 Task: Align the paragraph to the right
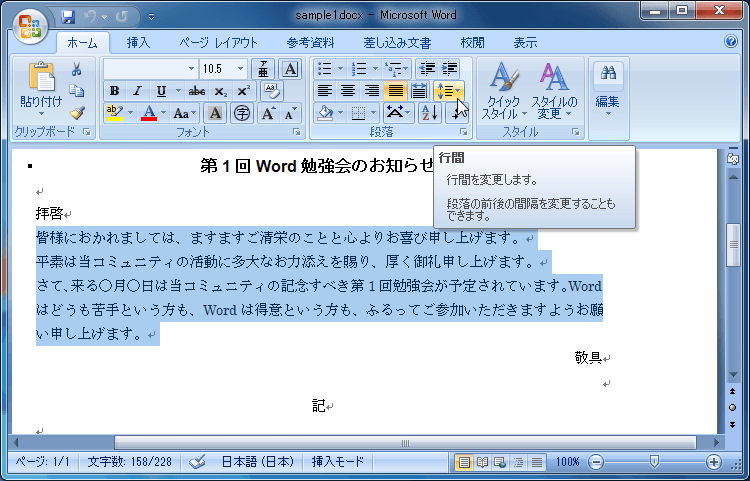pyautogui.click(x=372, y=91)
